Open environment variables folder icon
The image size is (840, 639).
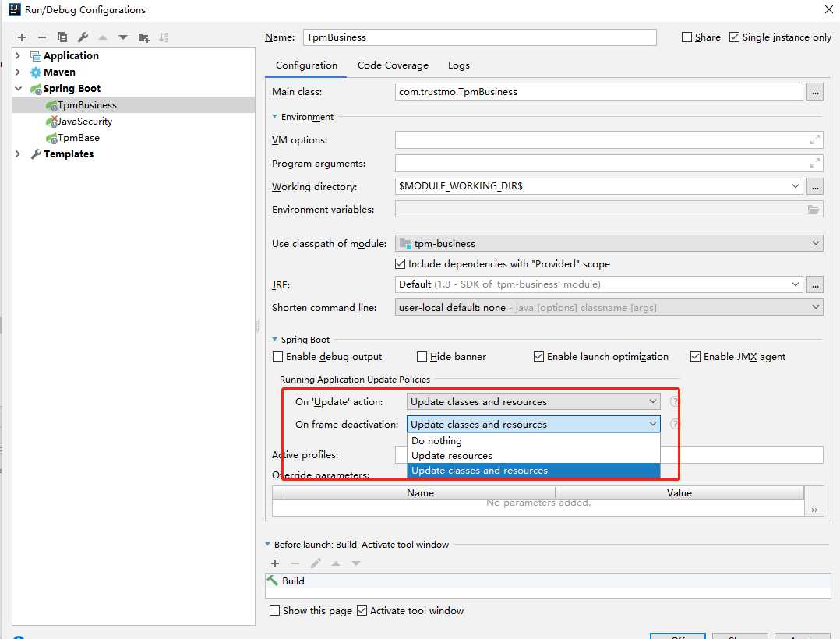coord(814,210)
